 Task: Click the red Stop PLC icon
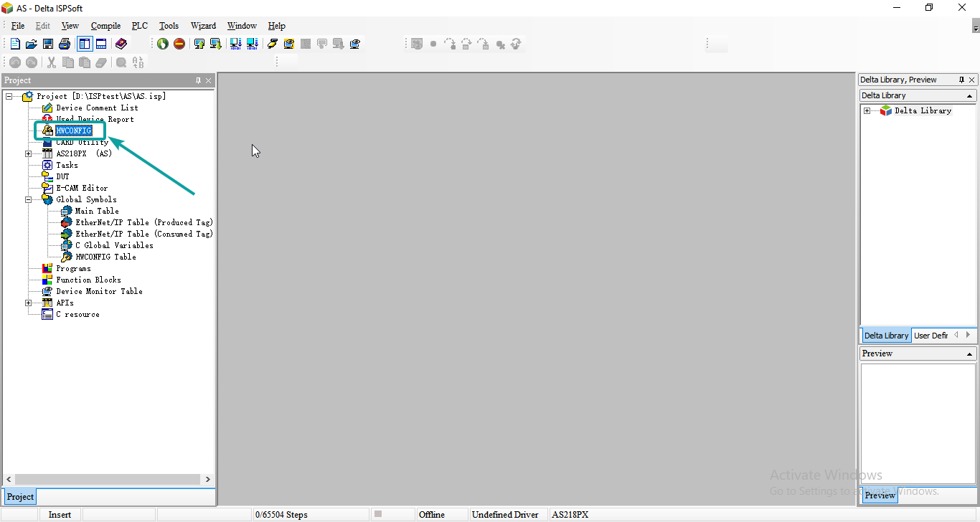[x=179, y=44]
